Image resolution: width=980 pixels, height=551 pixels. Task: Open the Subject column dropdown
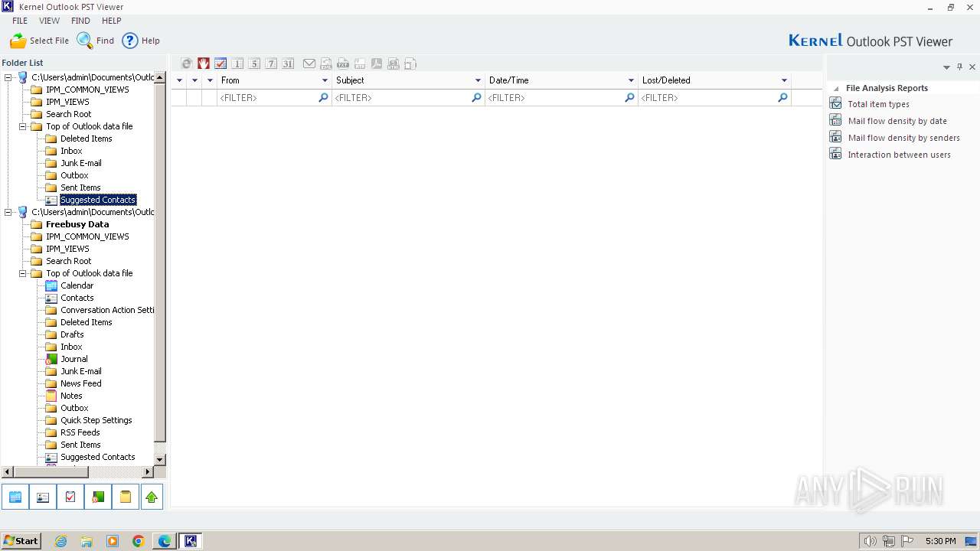click(478, 80)
